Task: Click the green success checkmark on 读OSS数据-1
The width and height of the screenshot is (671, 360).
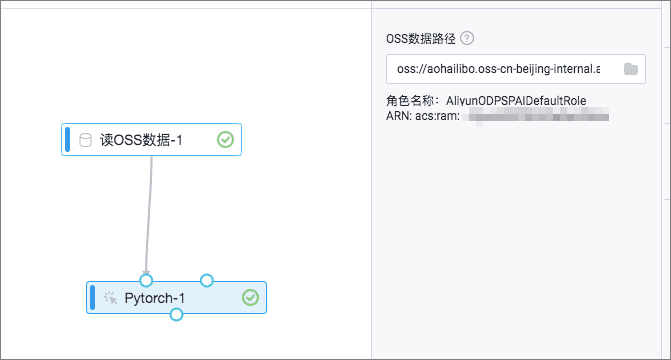Action: (226, 140)
